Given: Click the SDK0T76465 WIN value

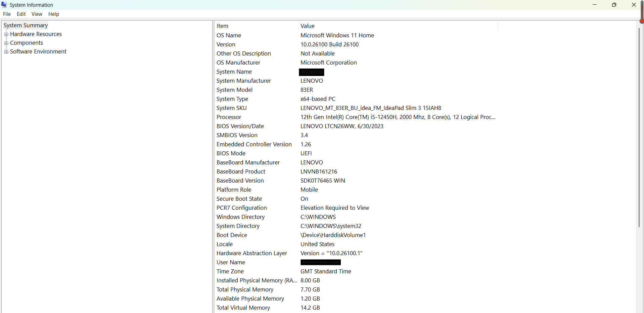Looking at the screenshot, I should (323, 181).
